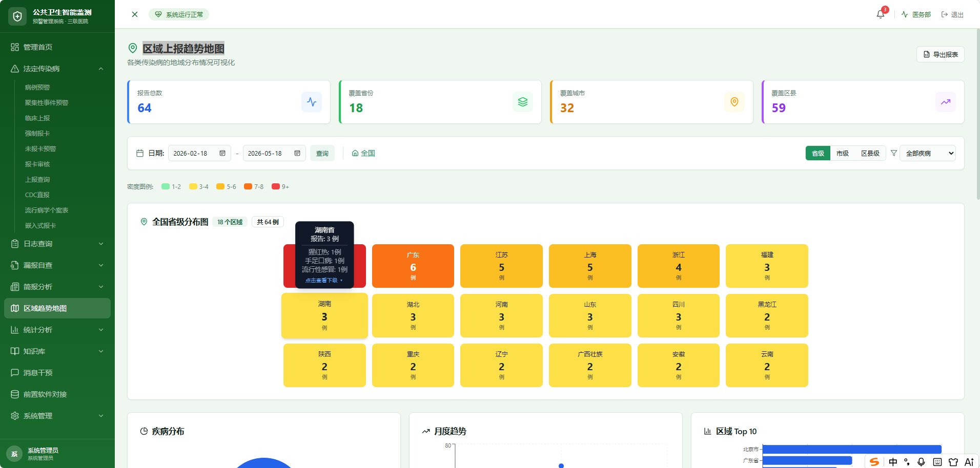Open the calendar picker for end date 2026-05-18
This screenshot has height=468, width=980.
point(297,153)
